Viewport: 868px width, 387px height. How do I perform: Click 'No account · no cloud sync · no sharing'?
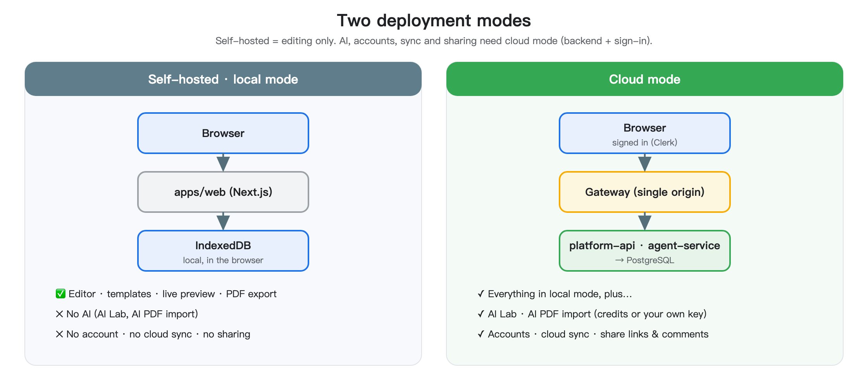[x=158, y=334]
